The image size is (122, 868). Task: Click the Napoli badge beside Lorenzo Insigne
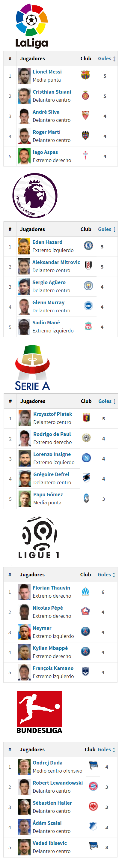tap(87, 458)
